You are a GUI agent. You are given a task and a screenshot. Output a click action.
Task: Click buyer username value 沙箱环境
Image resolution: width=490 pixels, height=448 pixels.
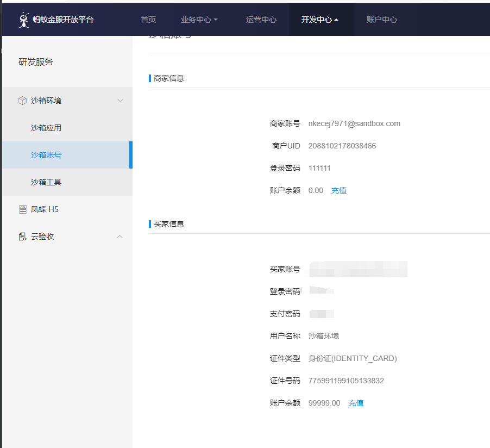[323, 336]
